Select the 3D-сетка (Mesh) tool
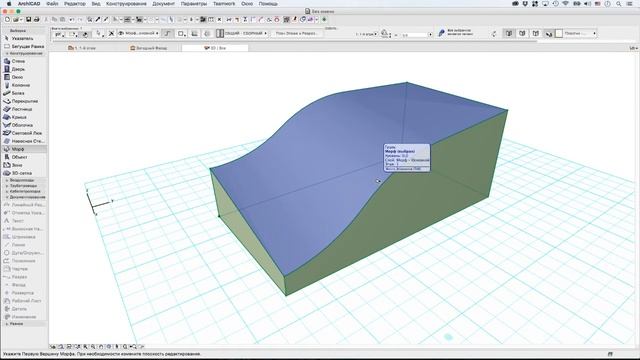Viewport: 640px width, 360px height. pyautogui.click(x=24, y=173)
